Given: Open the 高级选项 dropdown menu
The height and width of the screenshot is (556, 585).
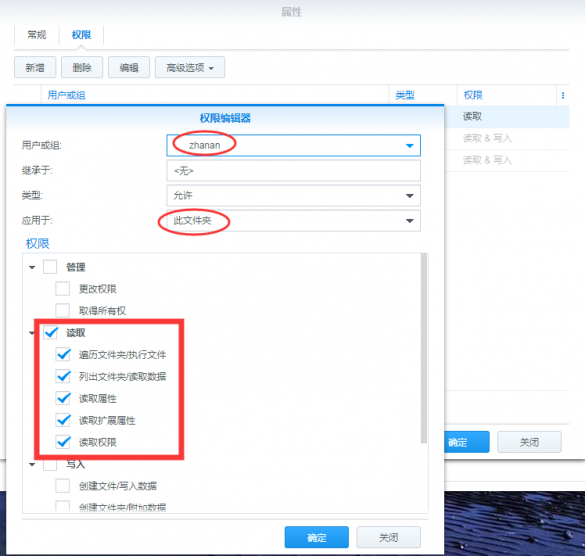Looking at the screenshot, I should pyautogui.click(x=190, y=68).
